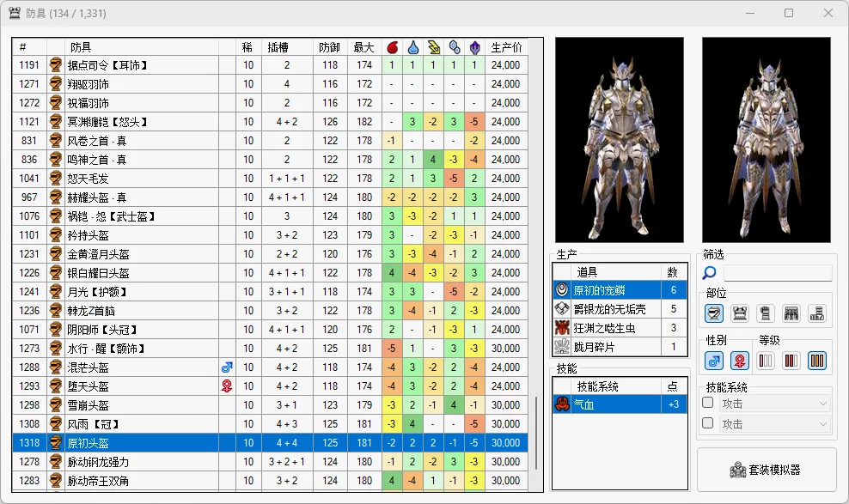Select the 胧月碎片 material icon
The image size is (849, 504).
pyautogui.click(x=562, y=347)
